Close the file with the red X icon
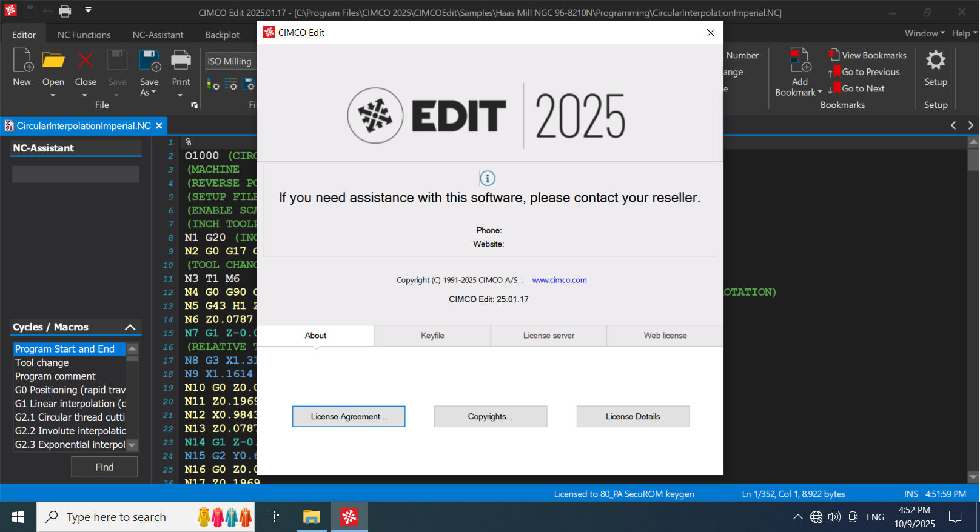The image size is (980, 532). point(85,61)
